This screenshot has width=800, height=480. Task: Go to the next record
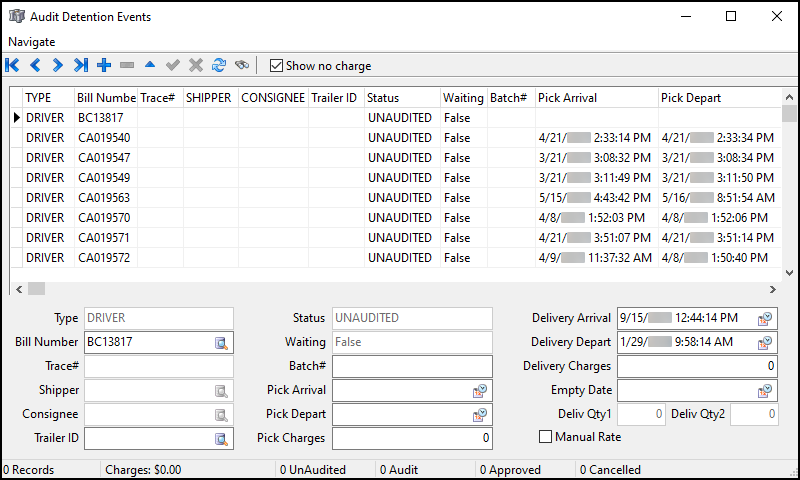pyautogui.click(x=58, y=66)
